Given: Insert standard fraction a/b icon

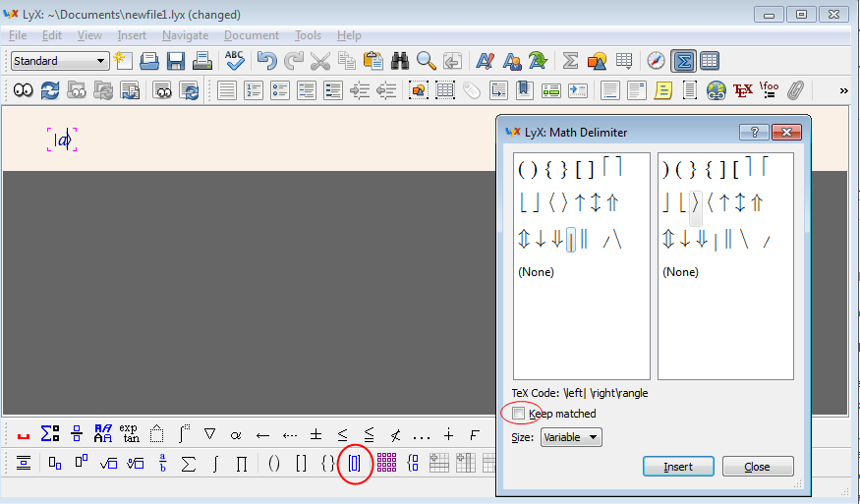Looking at the screenshot, I should [162, 464].
